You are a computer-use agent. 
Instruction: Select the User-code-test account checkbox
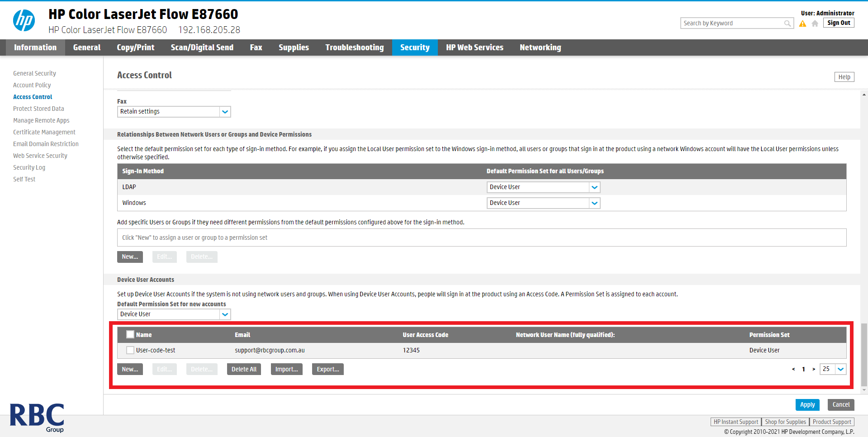point(130,350)
